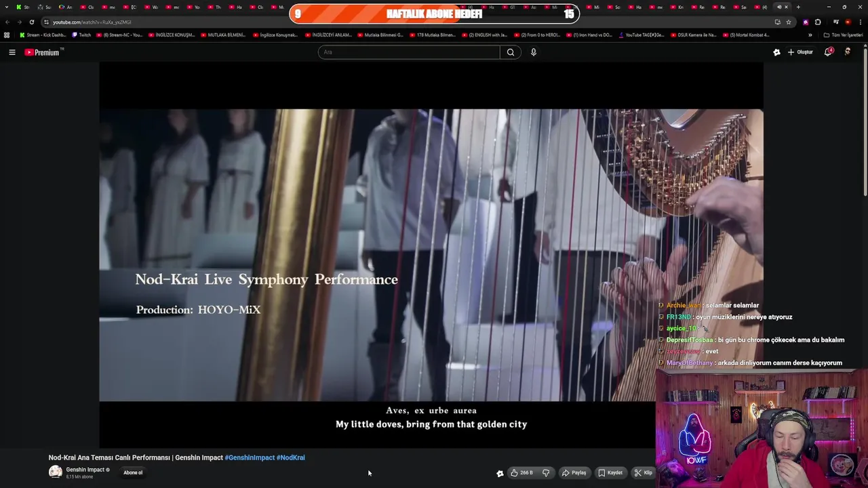868x488 pixels.
Task: Go back in browser history
Action: [x=7, y=22]
